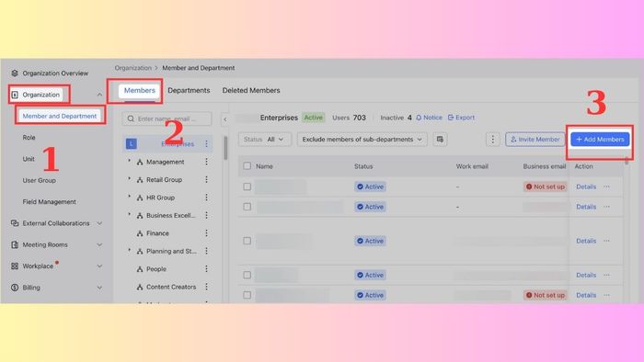Screen dimensions: 644x362
Task: Switch to the Deleted Members tab
Action: (x=251, y=90)
